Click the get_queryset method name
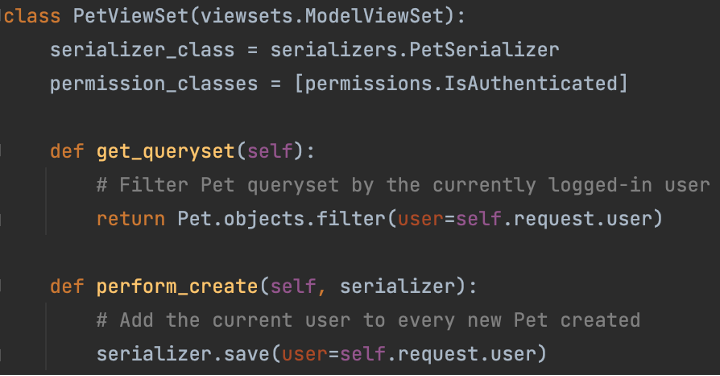720x376 pixels. (165, 152)
